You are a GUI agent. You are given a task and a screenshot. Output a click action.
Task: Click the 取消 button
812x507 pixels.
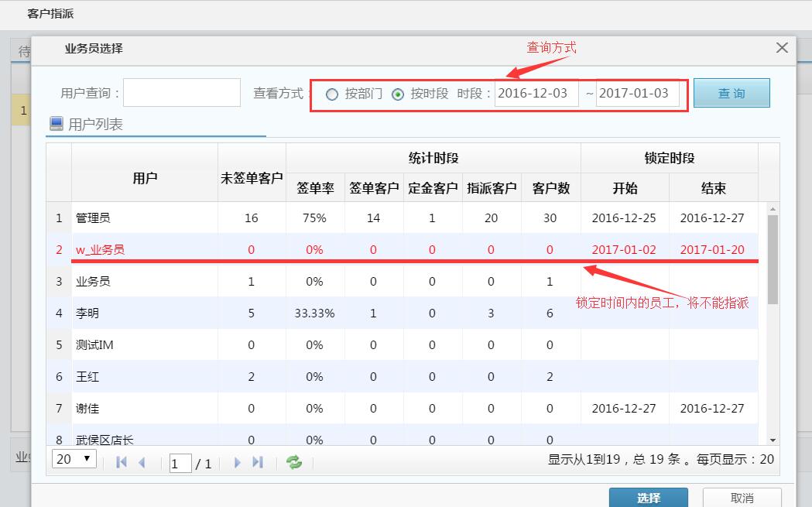pyautogui.click(x=743, y=498)
